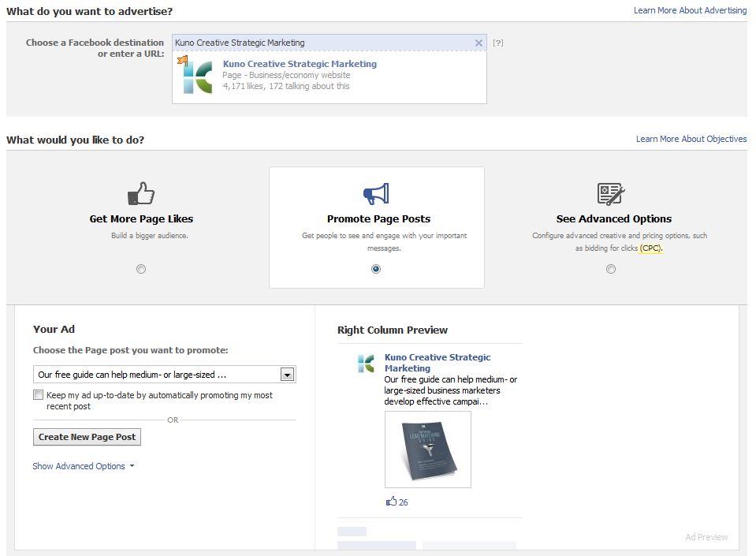The width and height of the screenshot is (756, 556).
Task: Click the highlighted CPC term link
Action: [x=650, y=248]
